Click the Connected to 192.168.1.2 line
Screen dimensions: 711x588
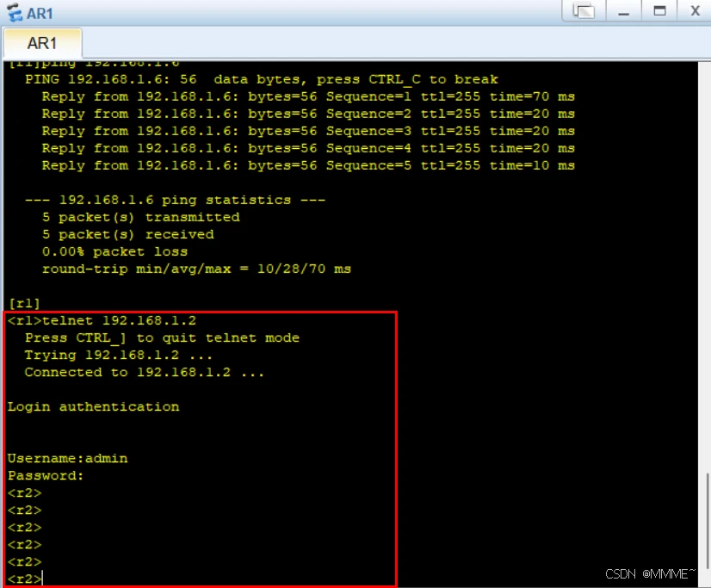click(x=144, y=372)
